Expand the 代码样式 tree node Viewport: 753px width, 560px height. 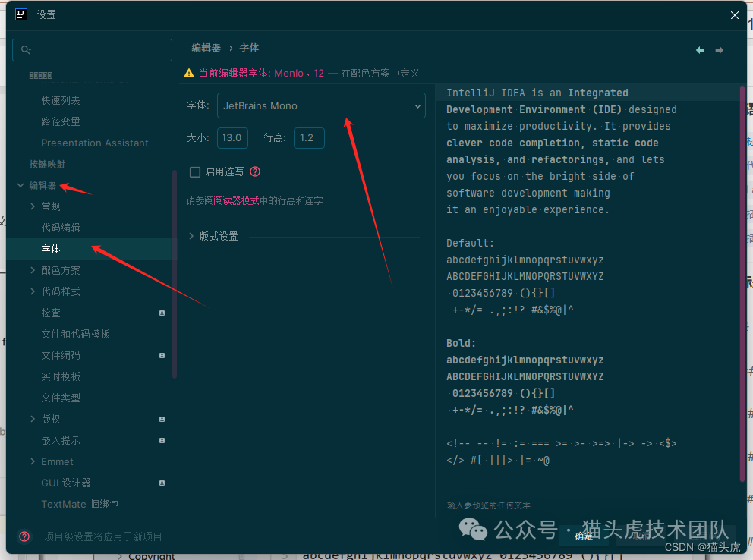point(33,291)
